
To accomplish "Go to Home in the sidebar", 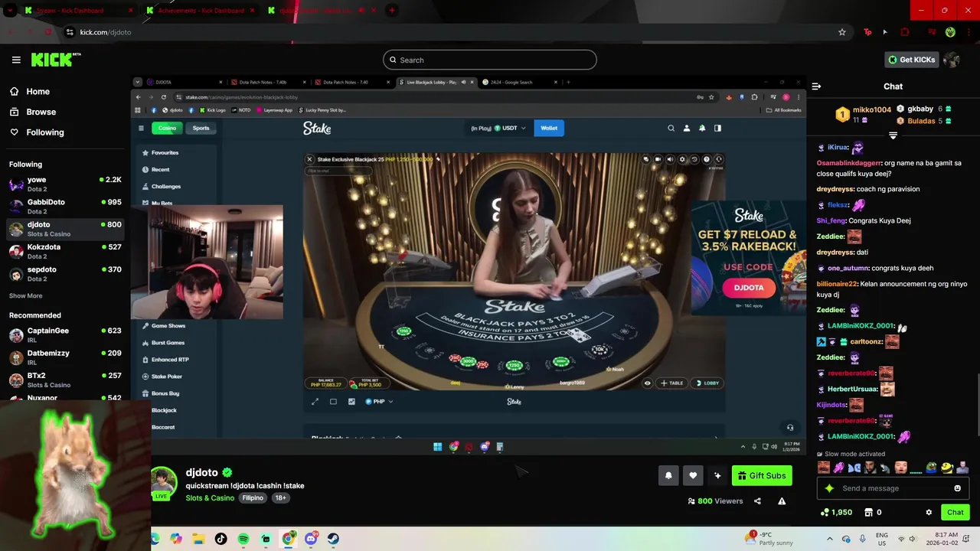I will click(30, 91).
